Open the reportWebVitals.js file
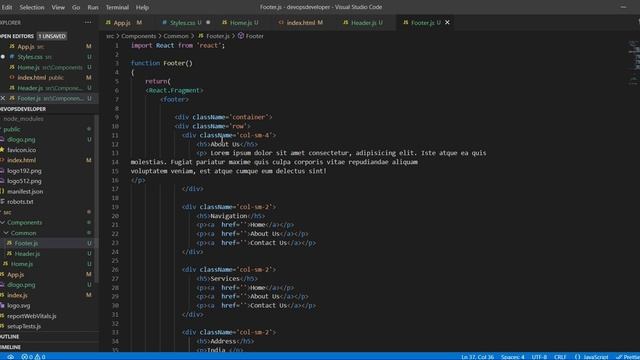640x360 pixels. 31,316
